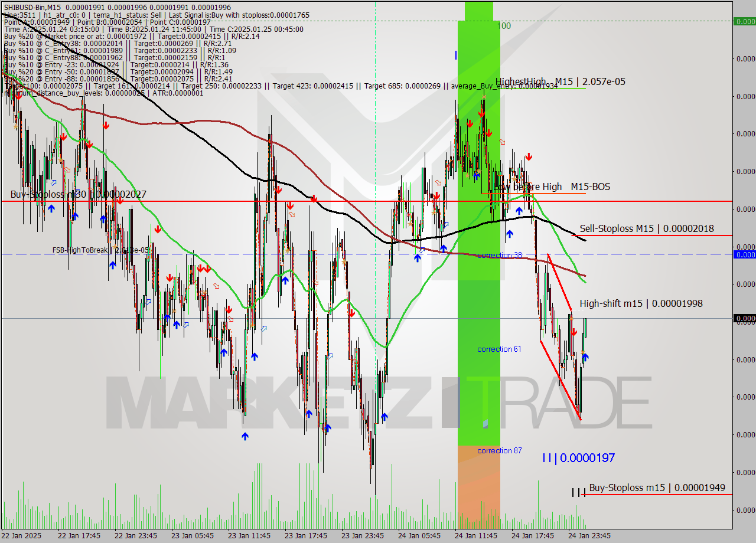Select the correction 87 label

[x=500, y=450]
